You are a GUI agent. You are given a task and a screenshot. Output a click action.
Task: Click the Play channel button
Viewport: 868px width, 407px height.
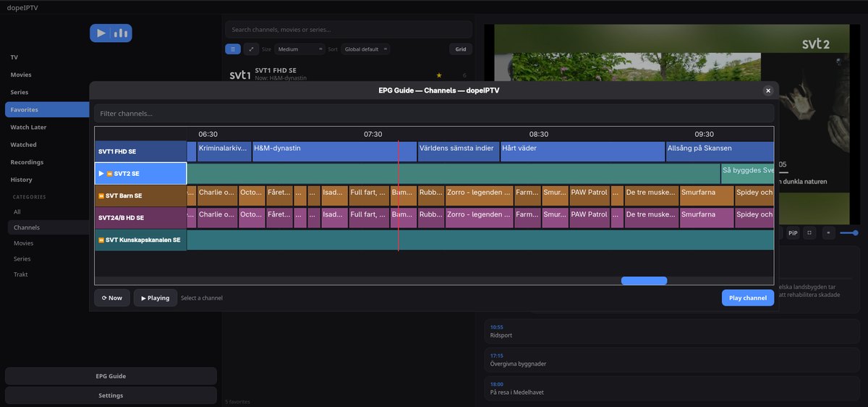747,298
